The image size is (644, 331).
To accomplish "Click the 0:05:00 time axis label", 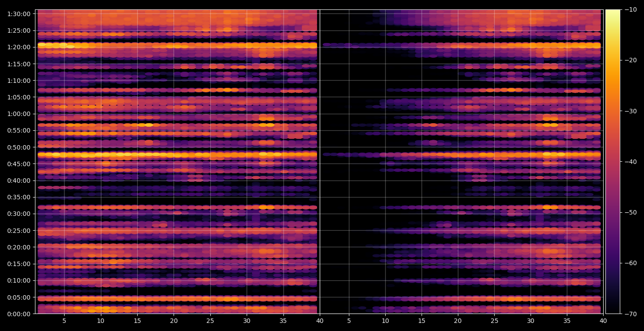I will (19, 297).
